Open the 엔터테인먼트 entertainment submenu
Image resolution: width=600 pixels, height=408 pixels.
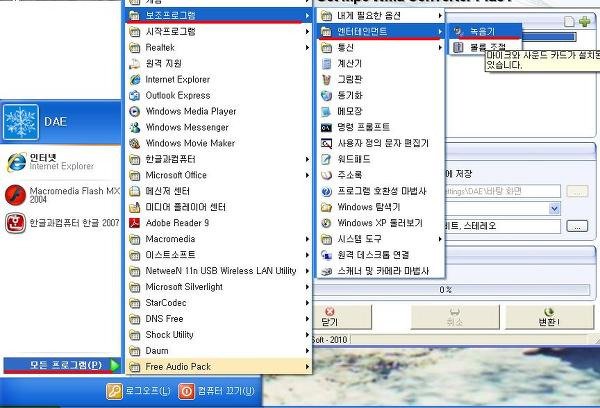point(381,31)
